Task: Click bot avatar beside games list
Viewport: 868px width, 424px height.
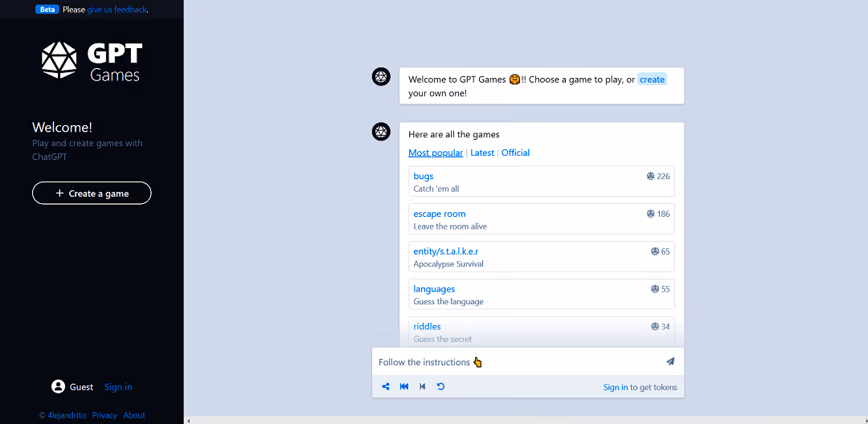Action: point(382,132)
